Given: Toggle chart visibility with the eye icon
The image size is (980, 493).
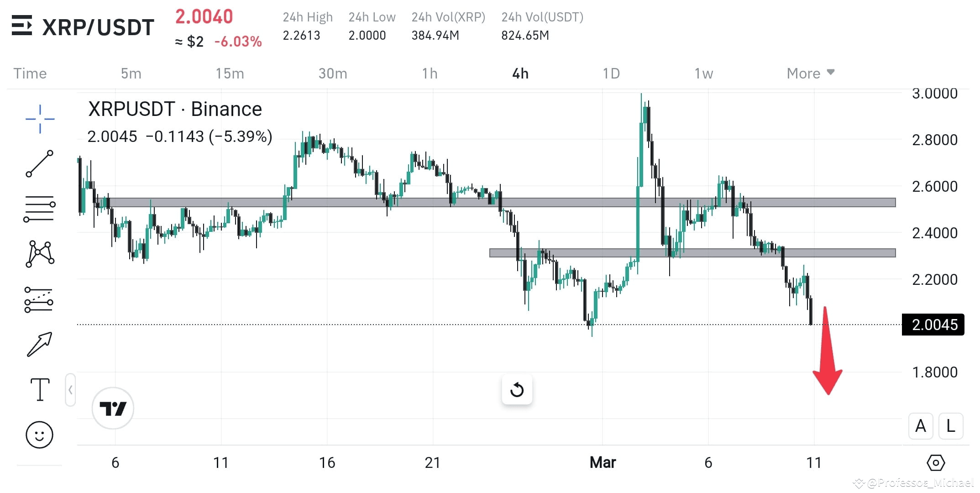Looking at the screenshot, I should (936, 462).
